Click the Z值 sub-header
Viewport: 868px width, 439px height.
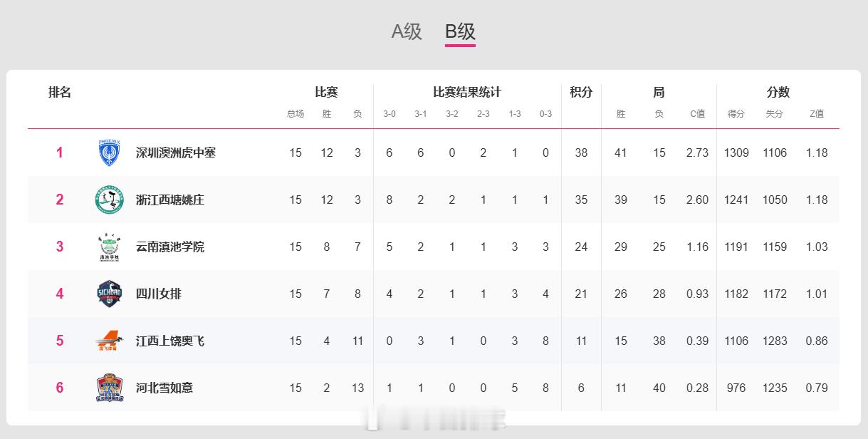click(x=817, y=114)
